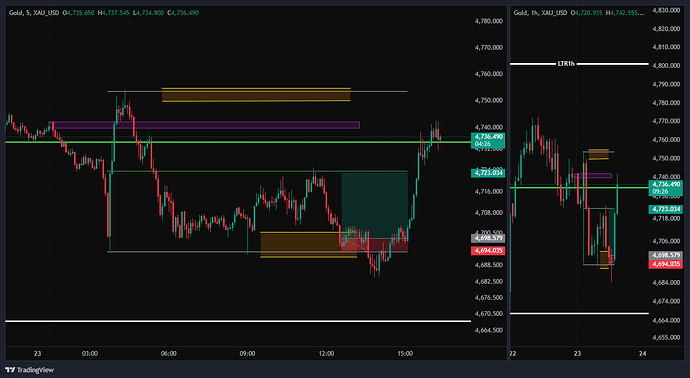Click 4,708.000 on the 5-minute price scale

(488, 213)
